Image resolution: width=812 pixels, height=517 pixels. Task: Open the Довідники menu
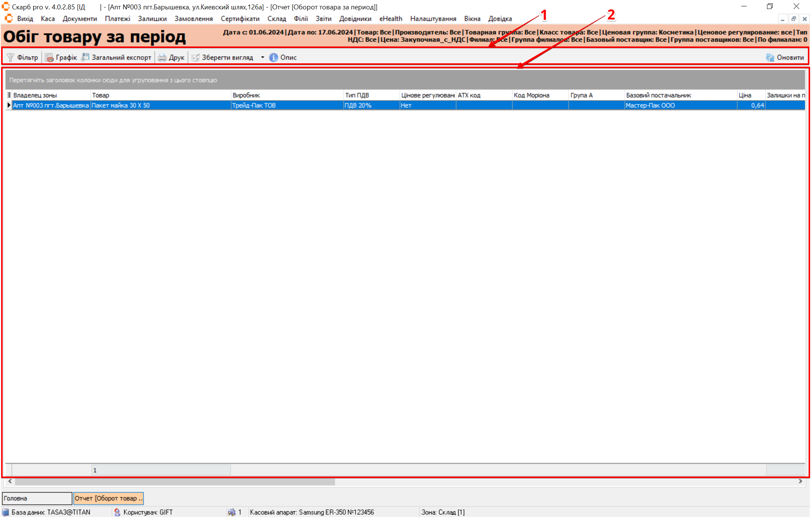(x=355, y=19)
